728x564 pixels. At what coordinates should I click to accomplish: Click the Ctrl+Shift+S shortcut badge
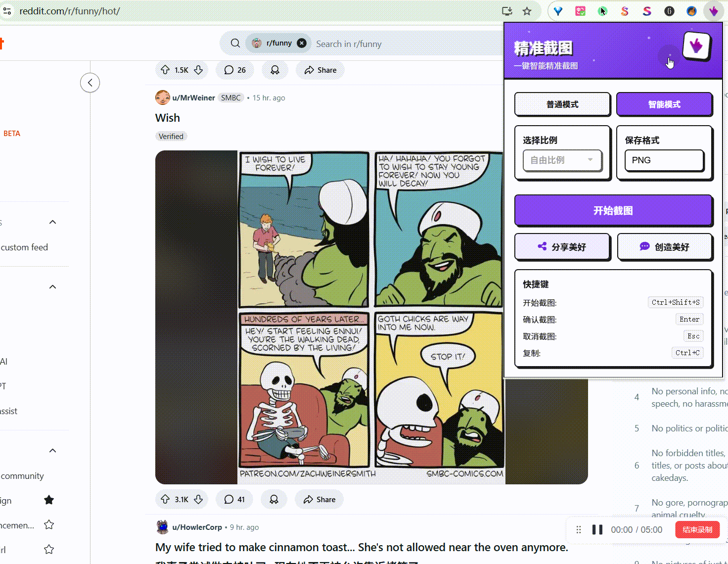tap(676, 302)
